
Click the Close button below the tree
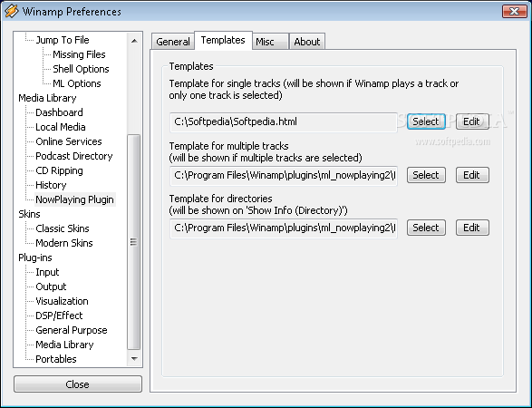78,384
